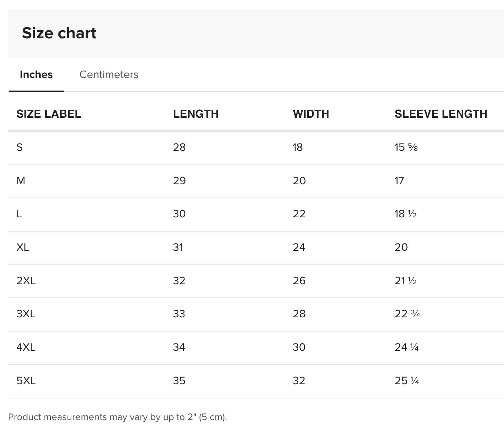The image size is (504, 434).
Task: Click the SIZE LABEL column header
Action: [49, 114]
